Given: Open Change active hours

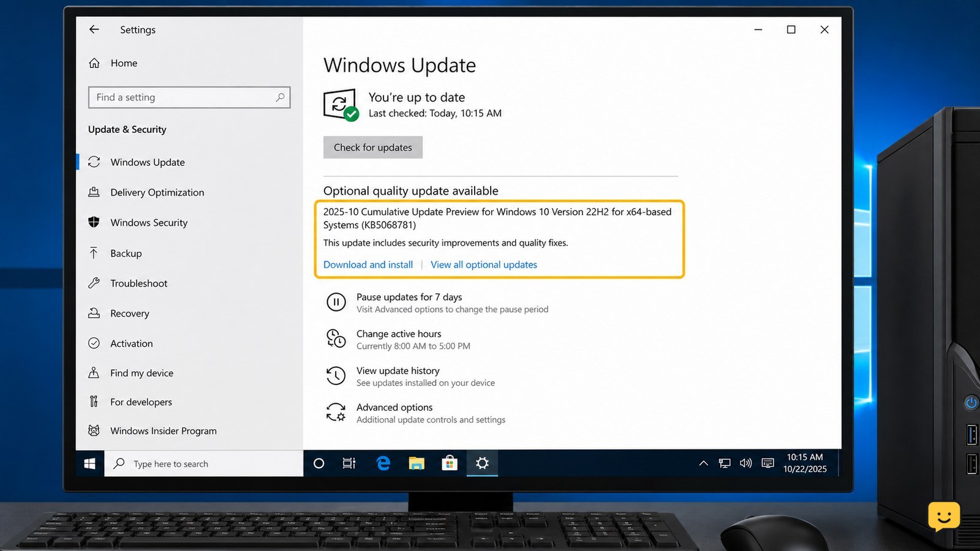Looking at the screenshot, I should click(399, 334).
